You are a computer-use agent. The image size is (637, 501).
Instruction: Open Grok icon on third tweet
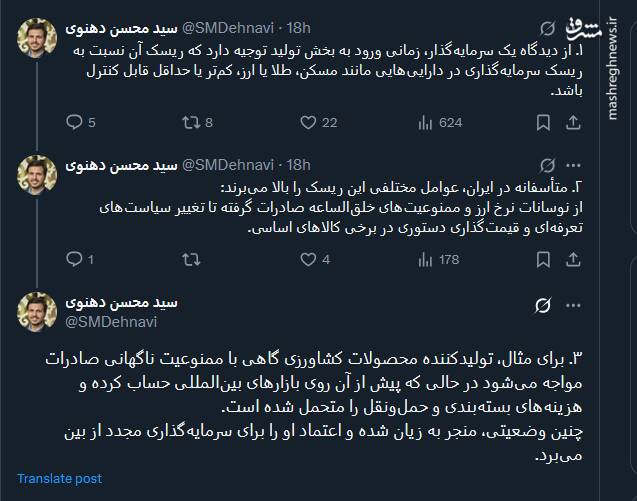point(544,304)
